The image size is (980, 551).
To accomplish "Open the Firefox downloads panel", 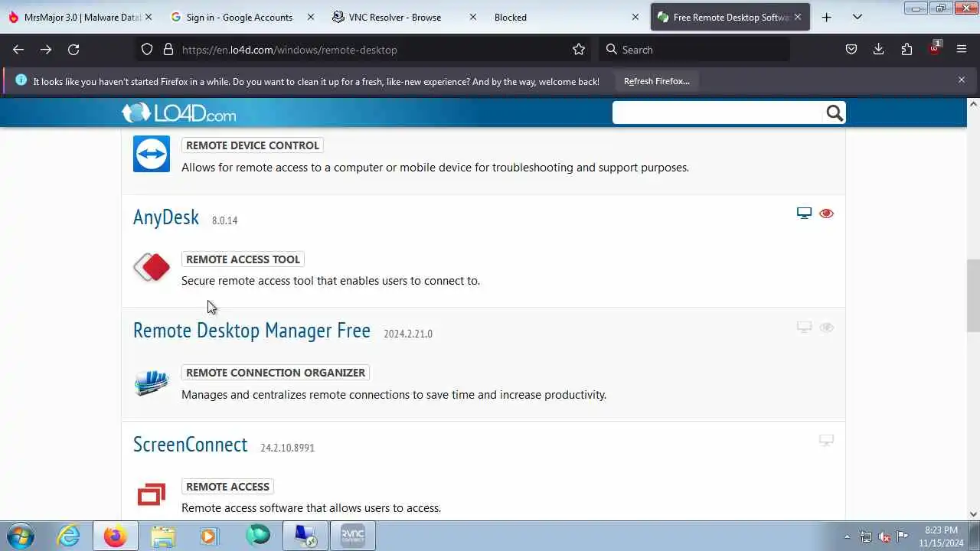I will point(879,49).
